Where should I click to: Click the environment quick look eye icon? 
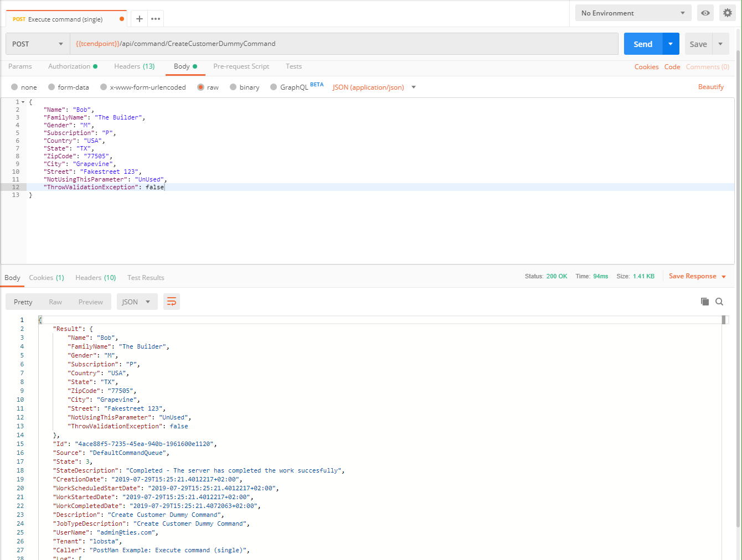pos(705,13)
